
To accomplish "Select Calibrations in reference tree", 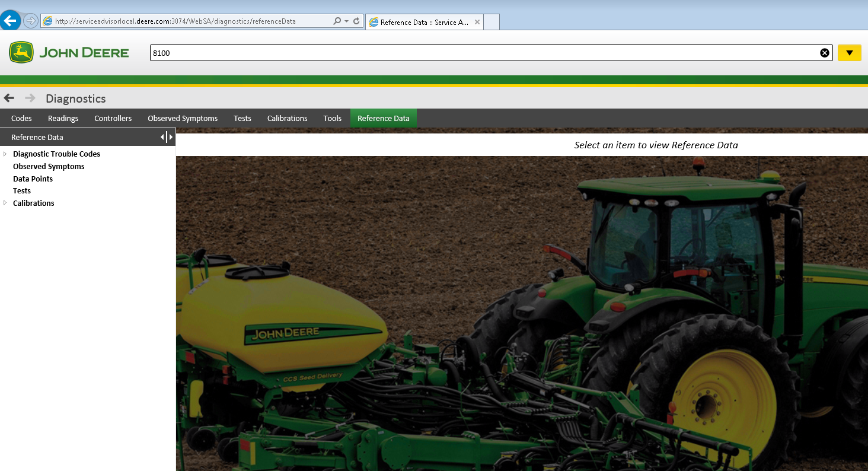I will (33, 203).
